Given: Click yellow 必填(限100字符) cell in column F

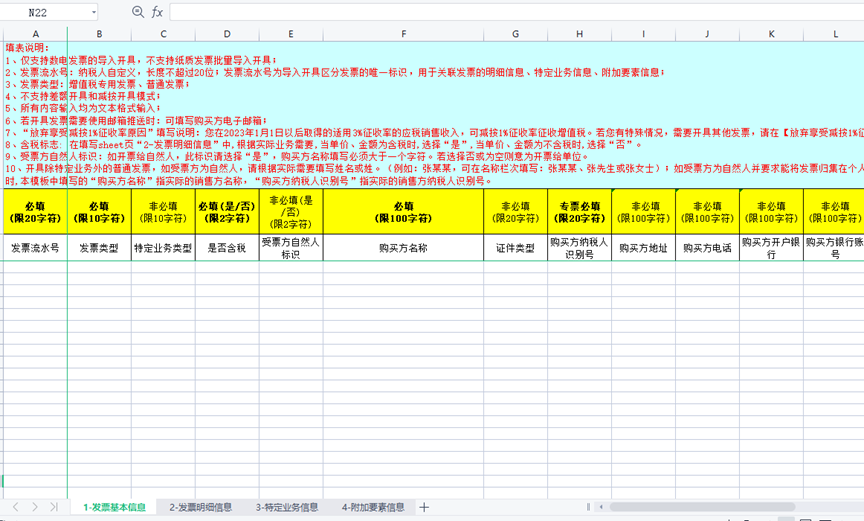Looking at the screenshot, I should (403, 212).
